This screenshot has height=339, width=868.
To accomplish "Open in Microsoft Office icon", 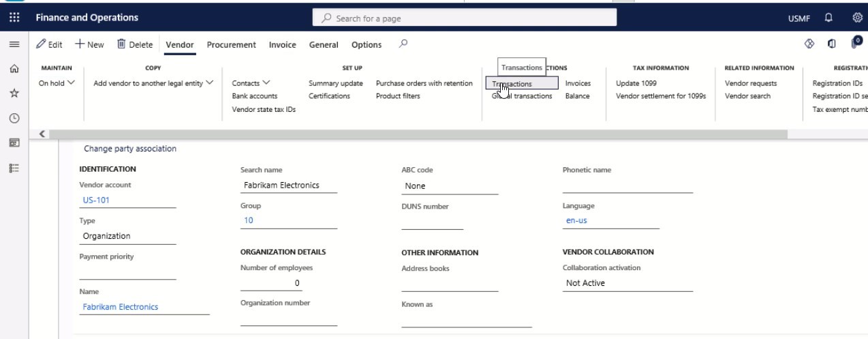I will (832, 44).
